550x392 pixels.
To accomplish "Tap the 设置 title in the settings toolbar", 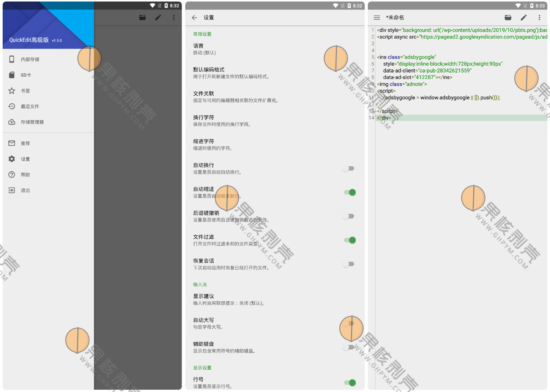I will tap(209, 17).
